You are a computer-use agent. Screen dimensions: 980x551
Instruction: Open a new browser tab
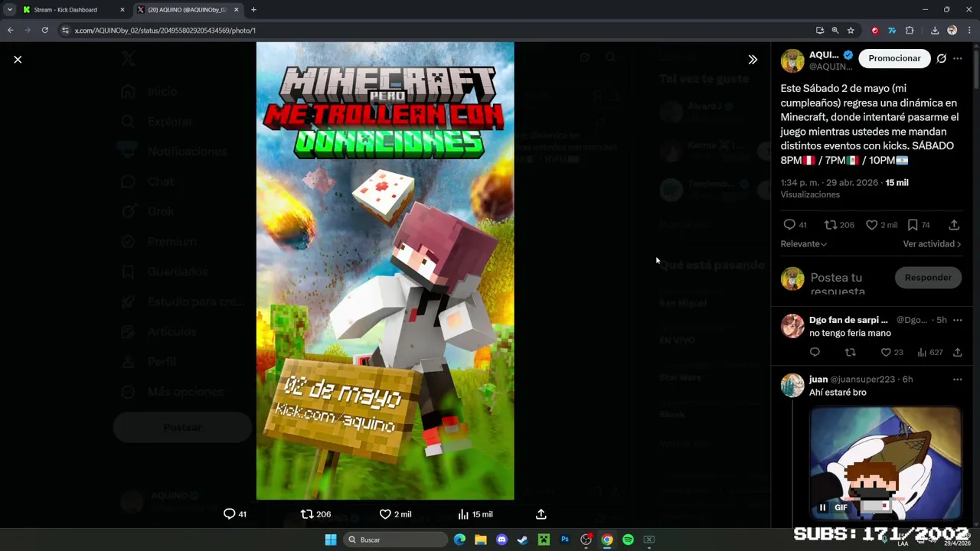pos(253,10)
